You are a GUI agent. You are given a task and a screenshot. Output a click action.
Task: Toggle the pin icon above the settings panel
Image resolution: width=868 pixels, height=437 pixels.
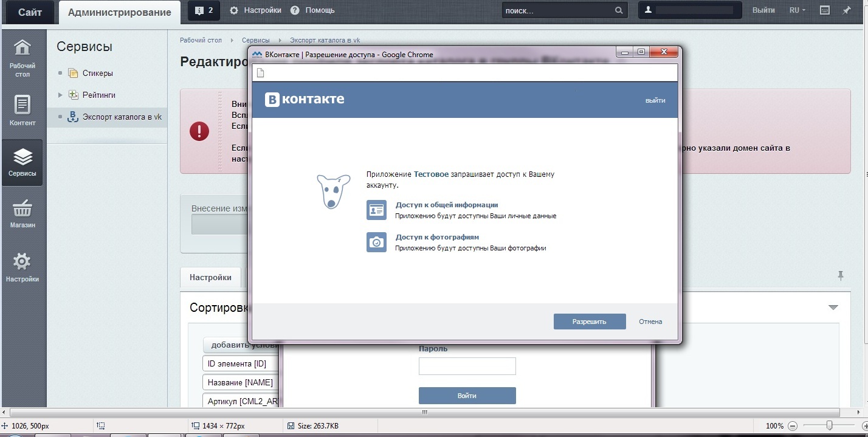[840, 275]
